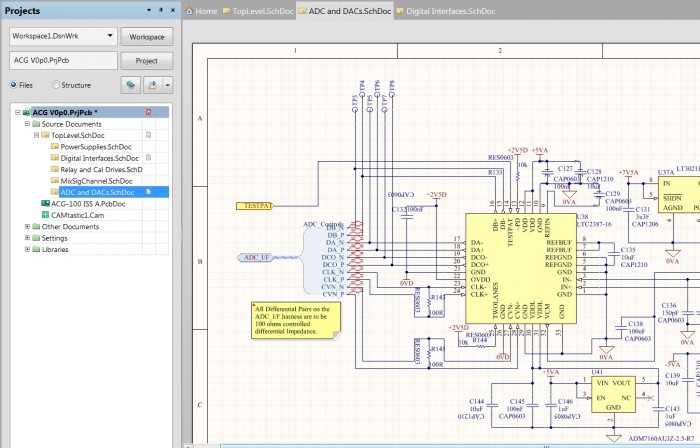Pin the Projects panel with pushpin icon
This screenshot has height=448, width=700.
pyautogui.click(x=160, y=10)
